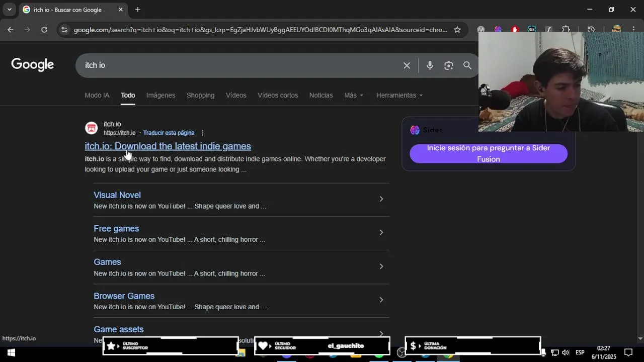Click the itch.io favicon in result
This screenshot has height=362, width=644.
pos(91,128)
